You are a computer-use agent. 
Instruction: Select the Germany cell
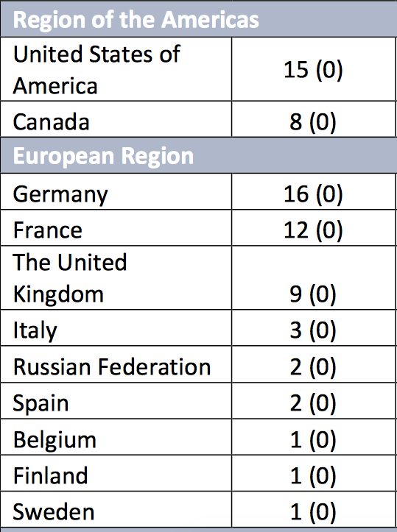coord(116,192)
